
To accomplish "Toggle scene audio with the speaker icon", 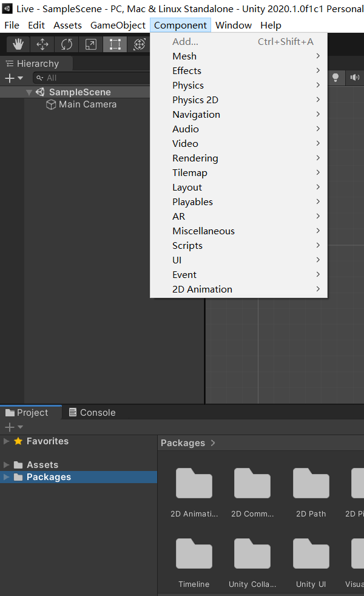I will [x=354, y=78].
